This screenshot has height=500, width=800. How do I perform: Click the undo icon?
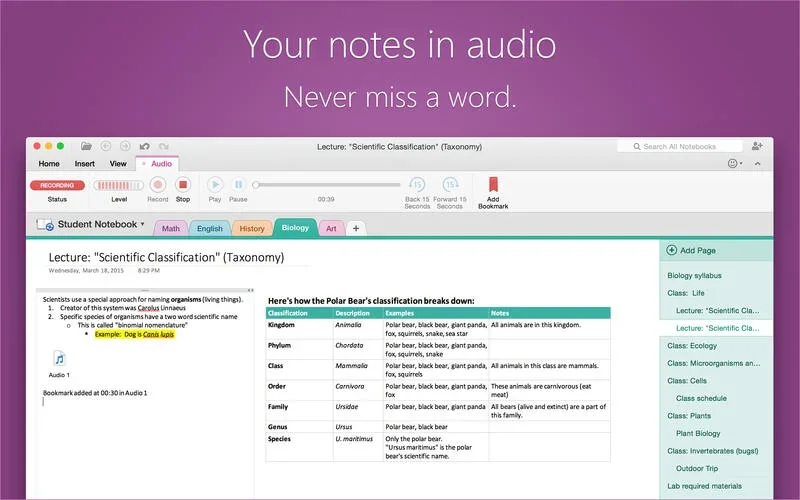pyautogui.click(x=144, y=146)
